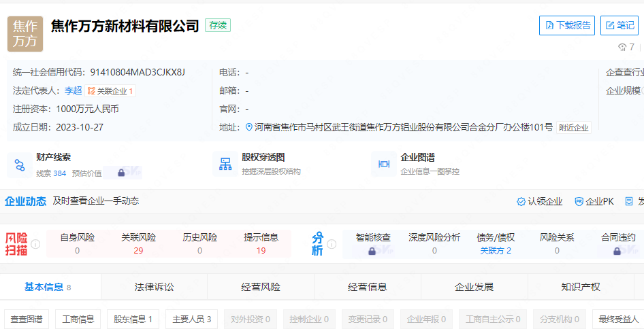Click the 对外投资 0 sub-tab button

point(251,319)
